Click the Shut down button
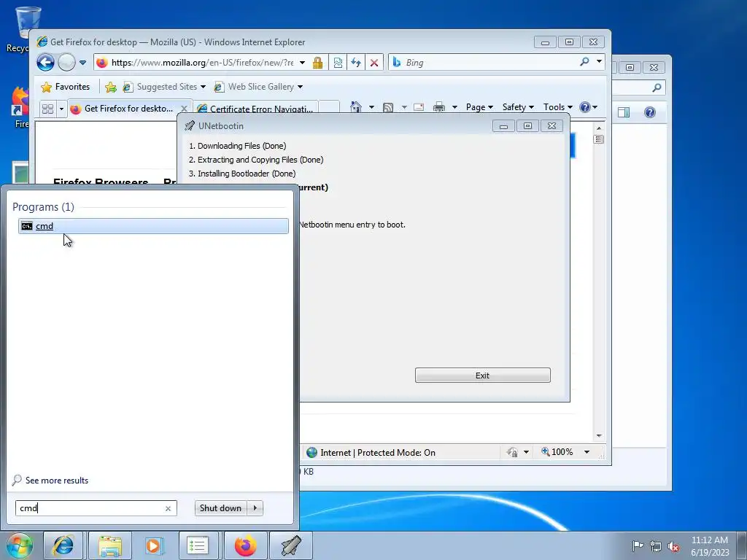This screenshot has width=747, height=560. [220, 508]
